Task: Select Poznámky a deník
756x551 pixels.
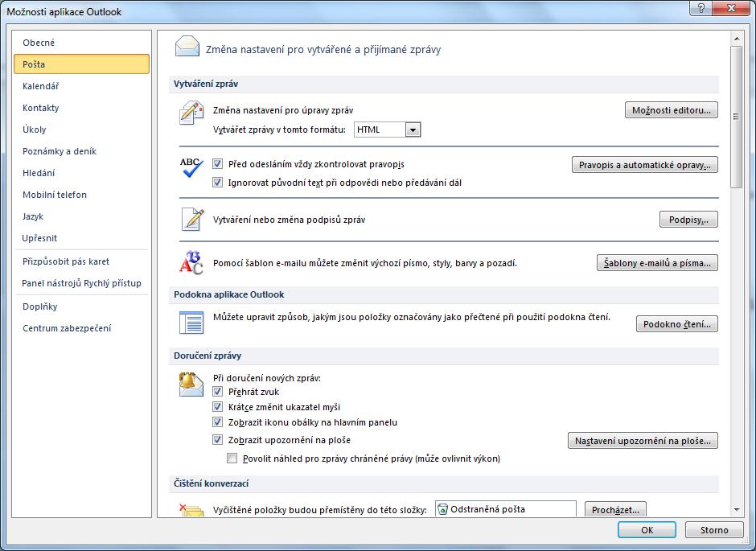Action: coord(81,151)
